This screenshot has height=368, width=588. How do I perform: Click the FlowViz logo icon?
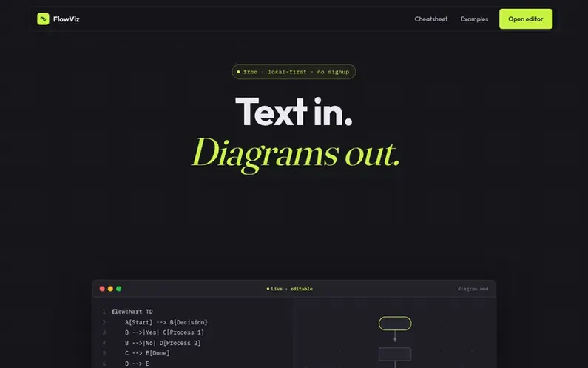coord(43,19)
